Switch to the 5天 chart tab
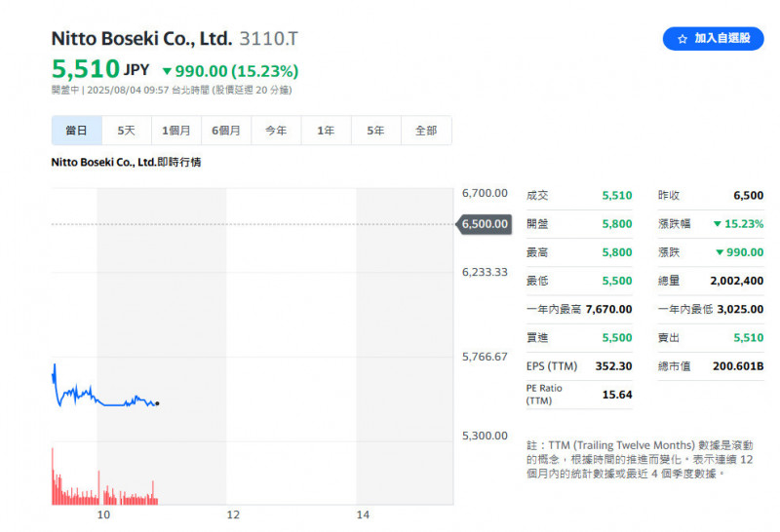 pos(127,131)
